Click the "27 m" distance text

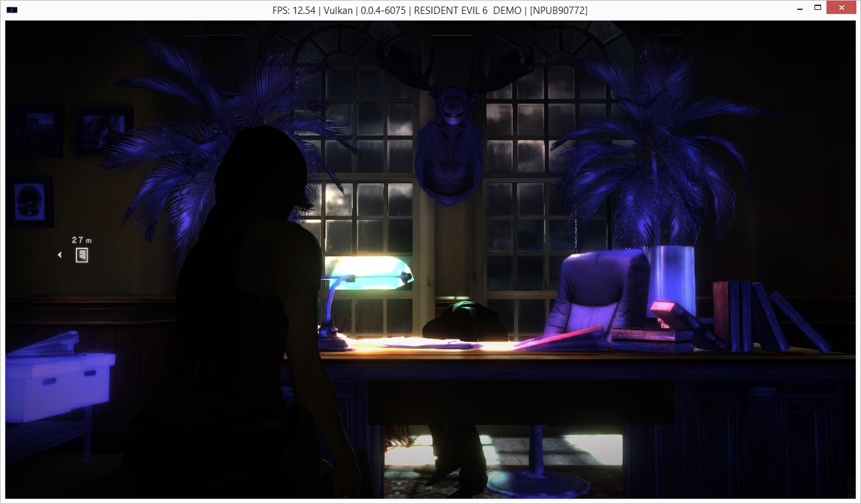pos(82,240)
